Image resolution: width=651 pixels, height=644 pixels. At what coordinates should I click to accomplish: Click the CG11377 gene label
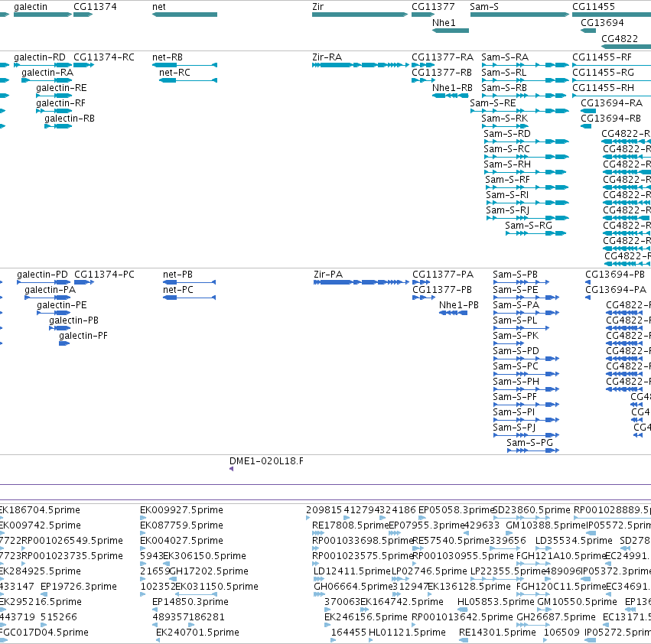click(433, 7)
